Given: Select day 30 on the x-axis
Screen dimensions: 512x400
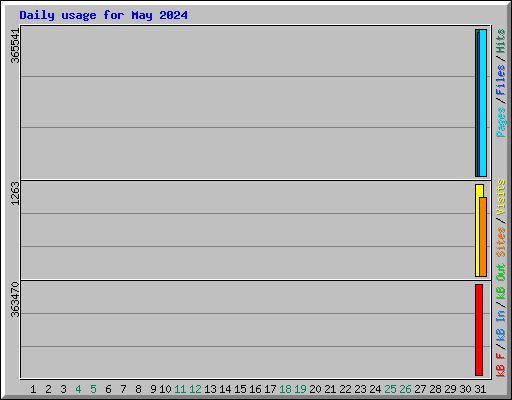Looking at the screenshot, I should [465, 389].
